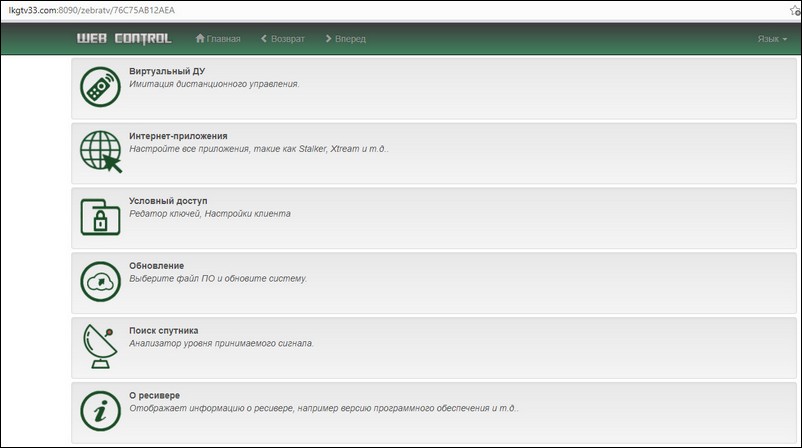Viewport: 802px width, 448px height.
Task: Click the WEB CONTROL logo
Action: [124, 39]
